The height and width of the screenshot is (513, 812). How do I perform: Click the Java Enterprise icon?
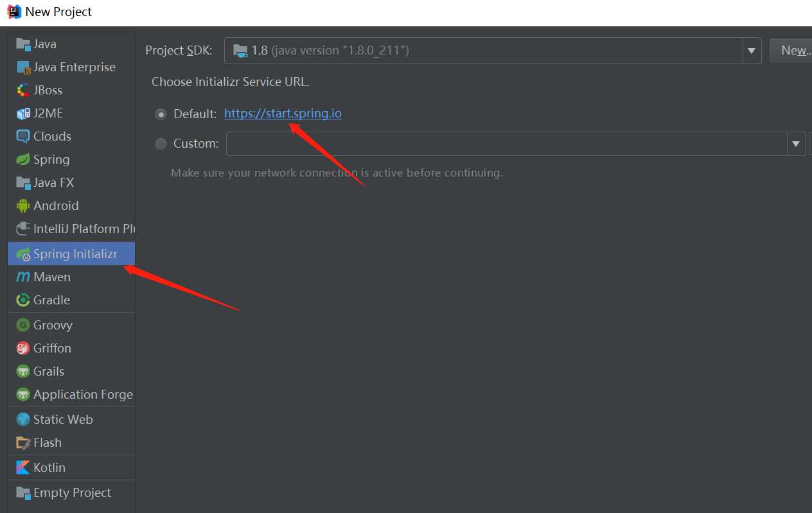point(23,67)
